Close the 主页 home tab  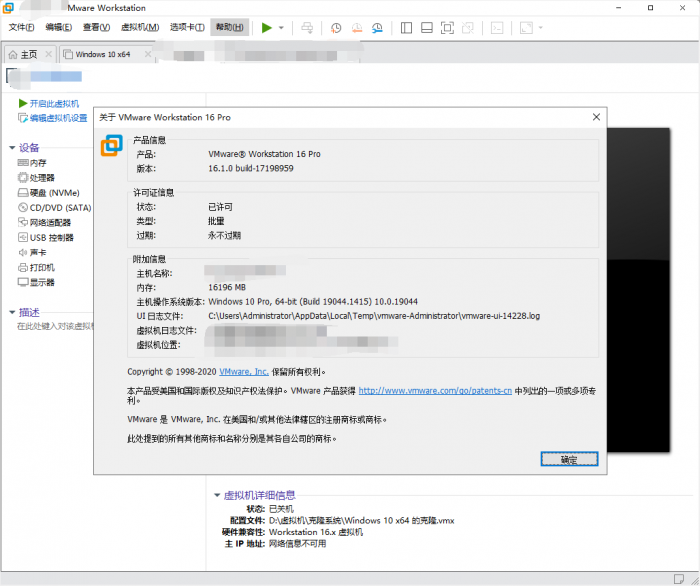[49, 54]
